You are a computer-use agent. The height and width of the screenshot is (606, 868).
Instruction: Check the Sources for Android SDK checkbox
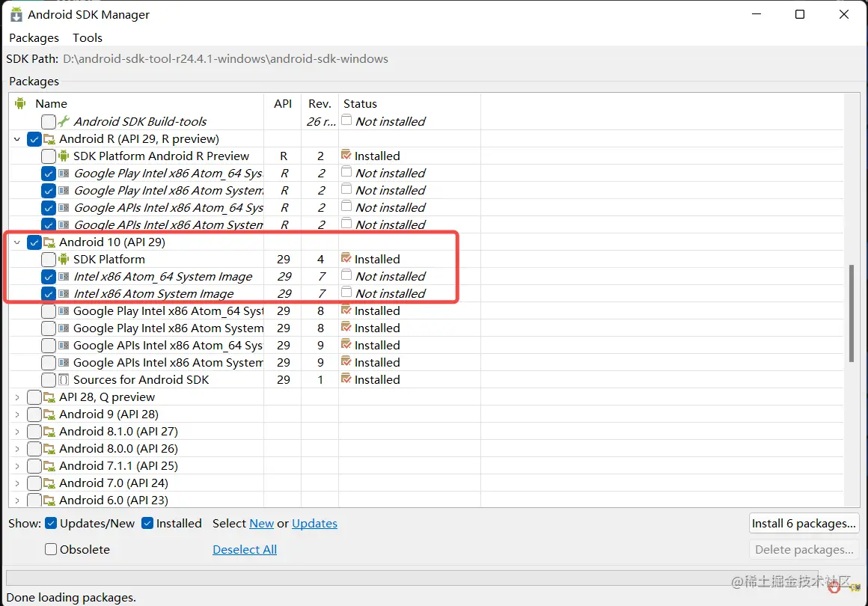[x=49, y=379]
